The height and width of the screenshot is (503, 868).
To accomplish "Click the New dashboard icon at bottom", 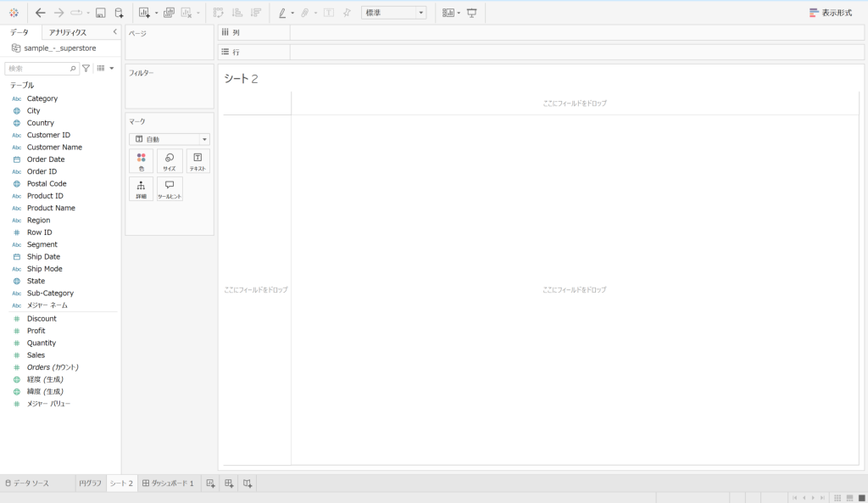I will 229,483.
